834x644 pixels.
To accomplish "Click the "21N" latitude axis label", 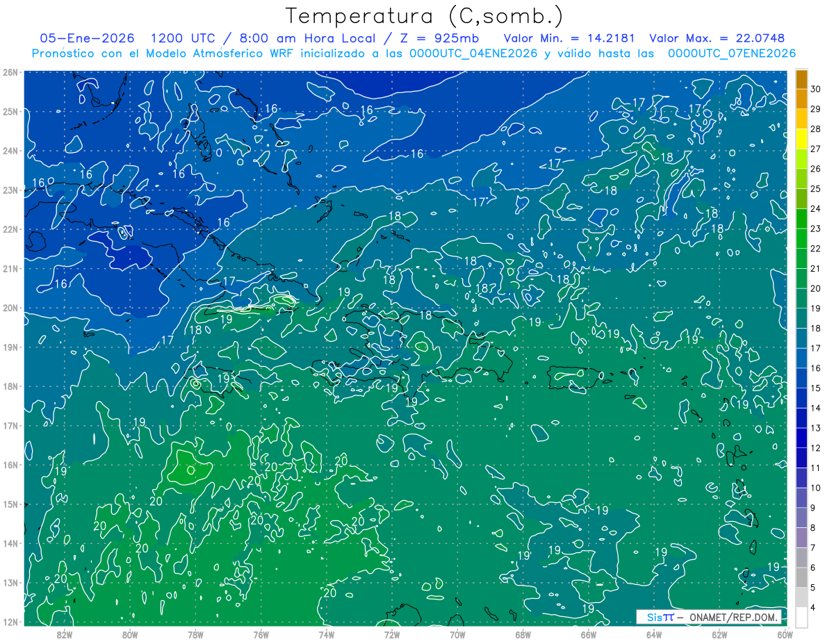I will tap(10, 268).
